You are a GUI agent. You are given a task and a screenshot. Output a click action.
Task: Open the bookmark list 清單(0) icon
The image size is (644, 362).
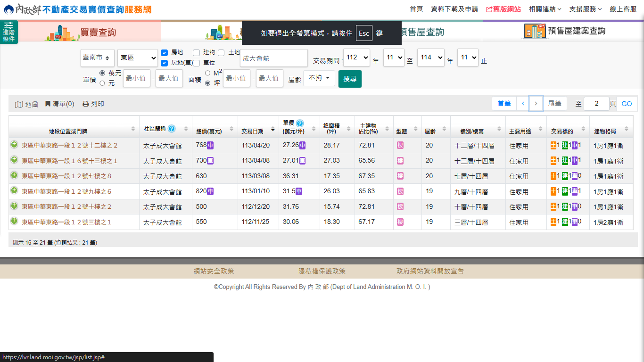coord(48,104)
